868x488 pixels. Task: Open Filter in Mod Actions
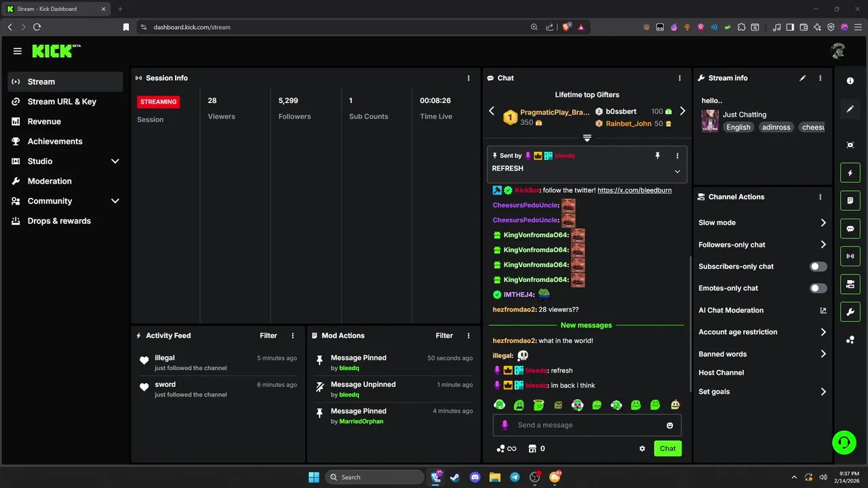click(444, 335)
